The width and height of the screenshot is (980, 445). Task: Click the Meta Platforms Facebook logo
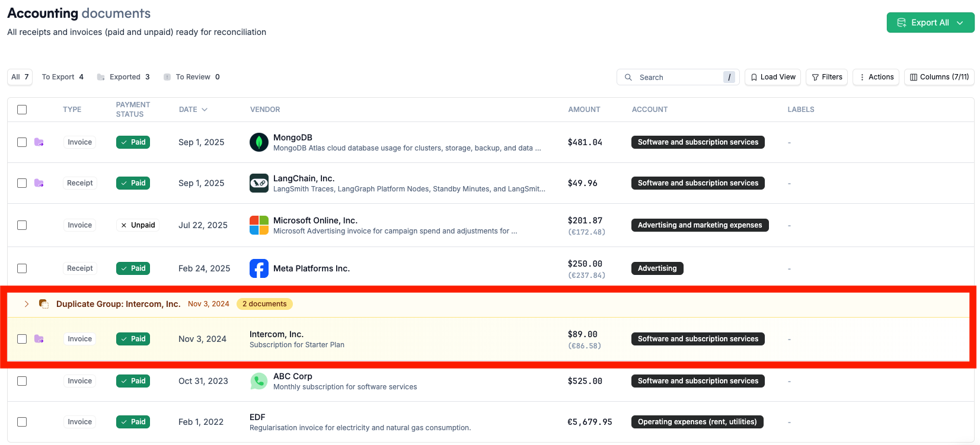tap(259, 268)
